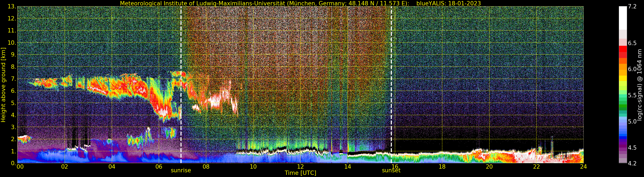
Task: Pick the bright red band of the colorbar
Action: pos(623,49)
